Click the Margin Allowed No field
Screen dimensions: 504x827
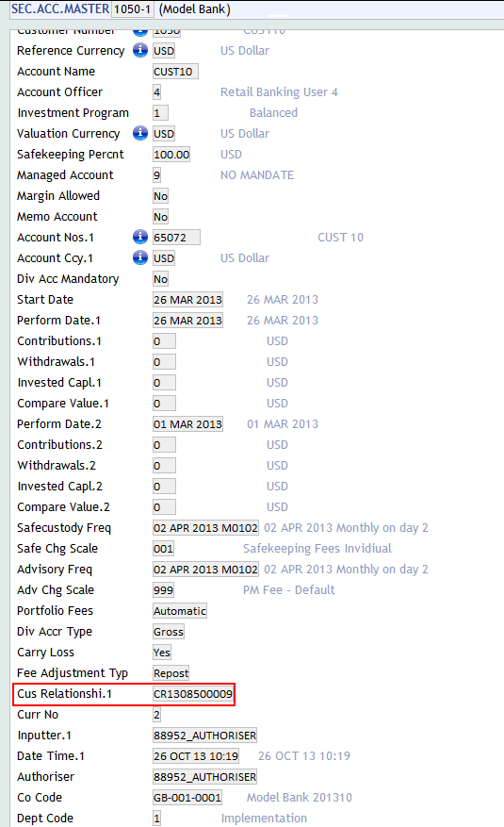[161, 196]
